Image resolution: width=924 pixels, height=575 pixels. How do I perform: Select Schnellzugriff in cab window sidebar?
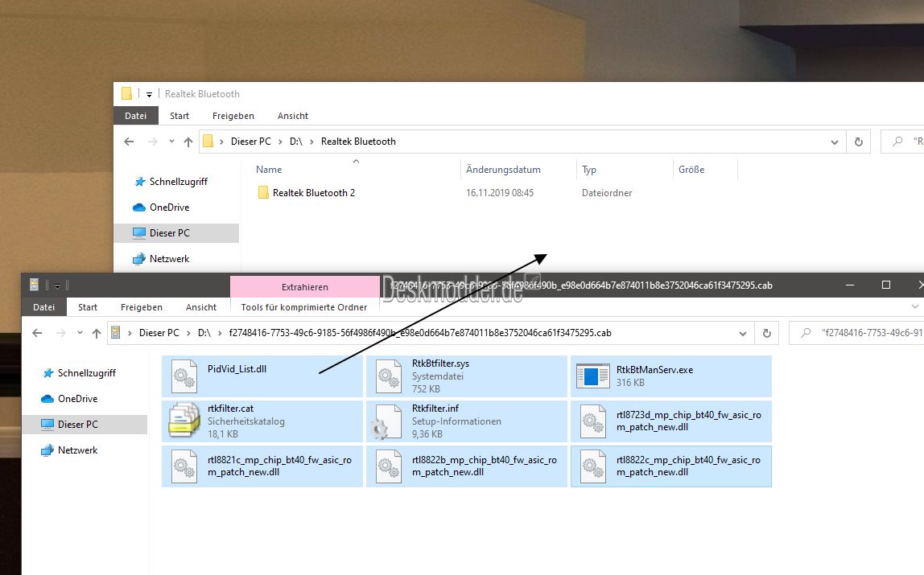[x=86, y=373]
